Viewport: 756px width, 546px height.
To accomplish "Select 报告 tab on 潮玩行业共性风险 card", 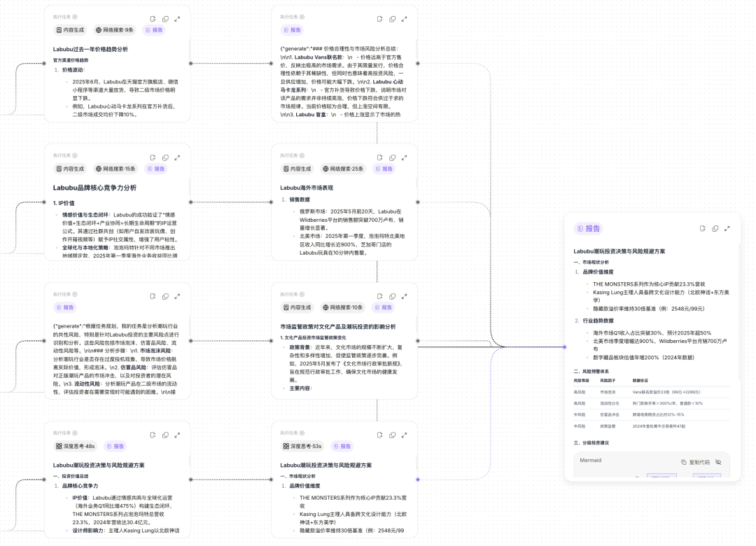I will pos(65,307).
